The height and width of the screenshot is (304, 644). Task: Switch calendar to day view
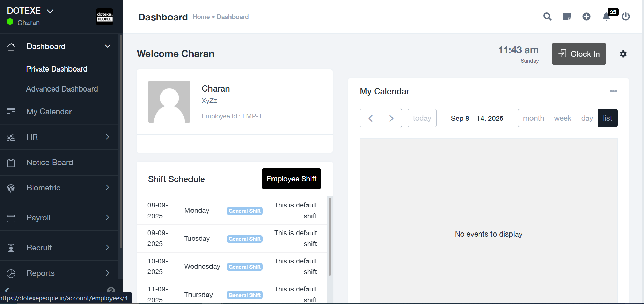click(587, 118)
